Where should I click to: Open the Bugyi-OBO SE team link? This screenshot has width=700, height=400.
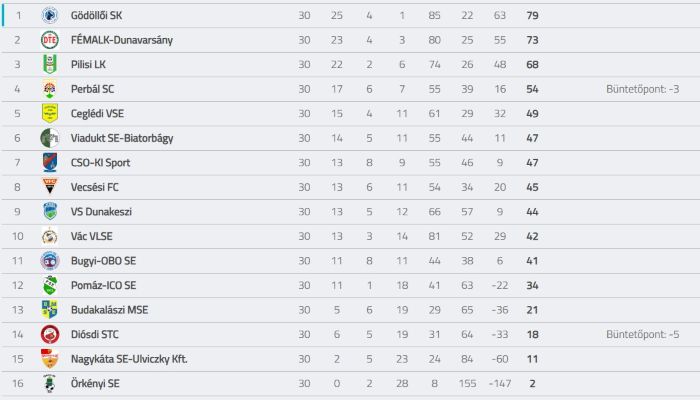click(x=104, y=261)
